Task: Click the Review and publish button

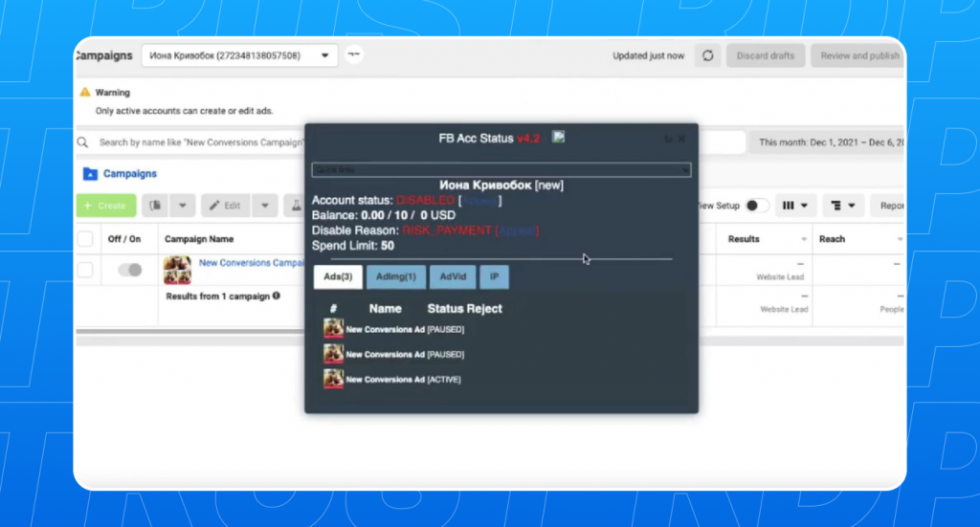Action: (x=859, y=55)
